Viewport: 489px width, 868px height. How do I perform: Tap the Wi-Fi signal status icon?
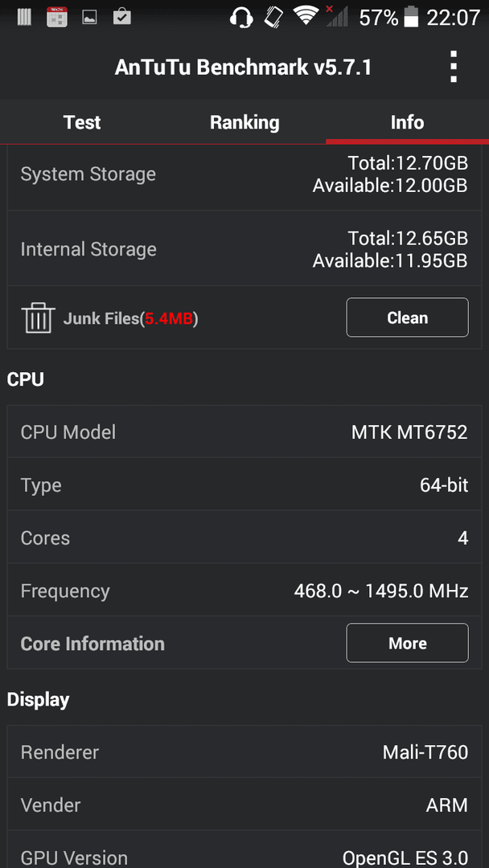click(x=306, y=17)
